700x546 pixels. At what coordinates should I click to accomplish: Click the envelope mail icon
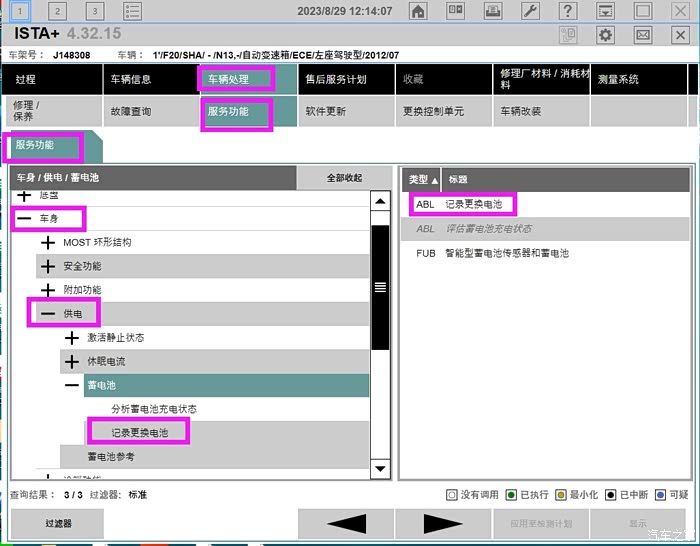[x=642, y=35]
